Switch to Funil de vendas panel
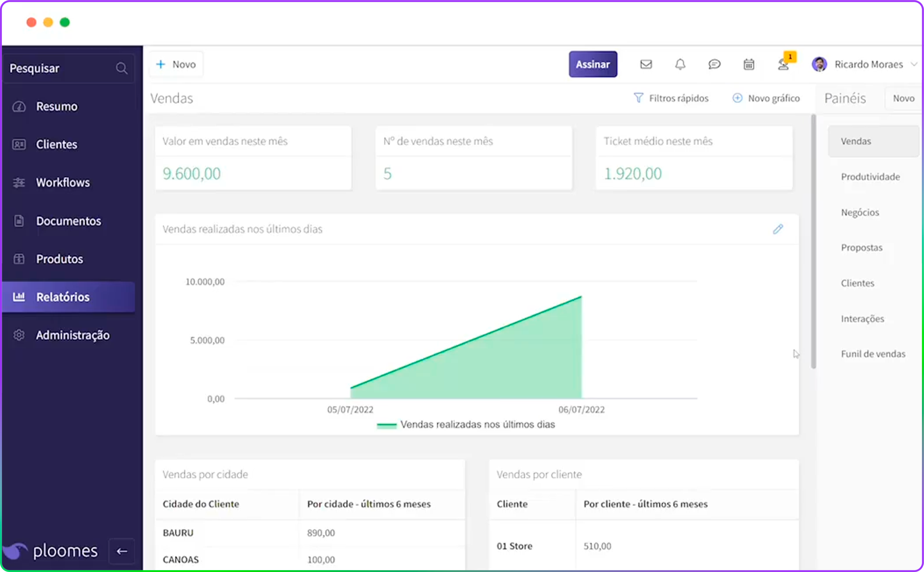This screenshot has width=924, height=572. (x=873, y=354)
